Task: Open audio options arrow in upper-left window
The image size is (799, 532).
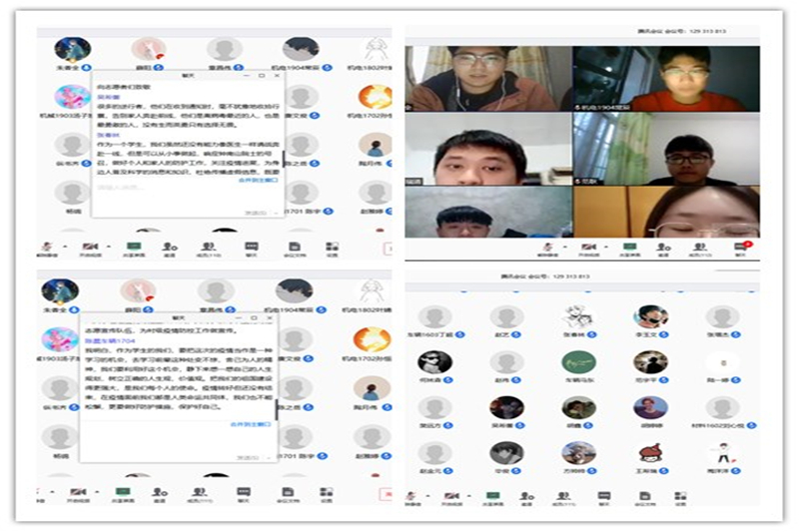Action: pyautogui.click(x=65, y=247)
